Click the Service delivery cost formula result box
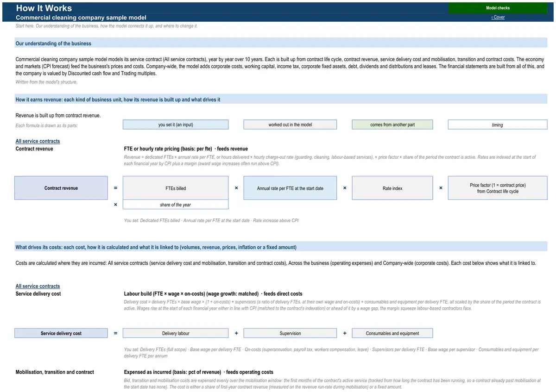Viewport: 556px width, 392px height. (61, 333)
